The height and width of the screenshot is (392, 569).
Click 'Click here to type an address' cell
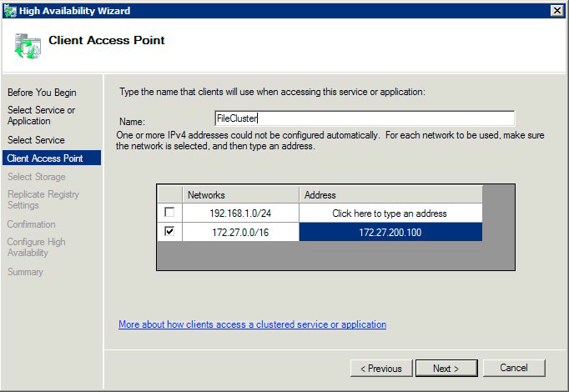click(x=390, y=214)
